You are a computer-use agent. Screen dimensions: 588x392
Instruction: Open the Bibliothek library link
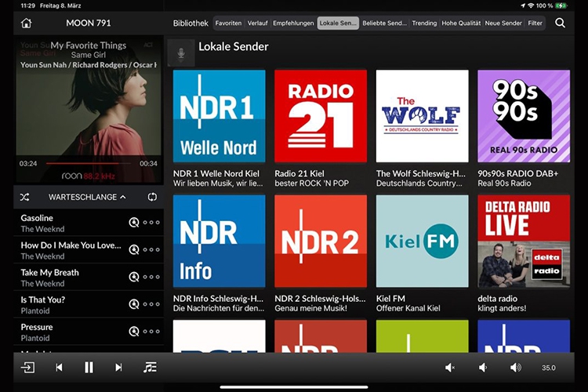tap(191, 23)
